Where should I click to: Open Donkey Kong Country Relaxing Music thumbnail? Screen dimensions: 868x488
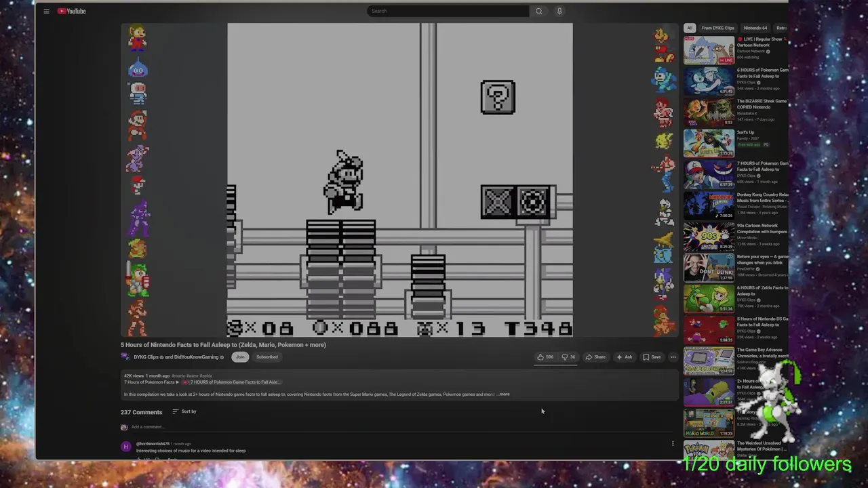tap(709, 206)
